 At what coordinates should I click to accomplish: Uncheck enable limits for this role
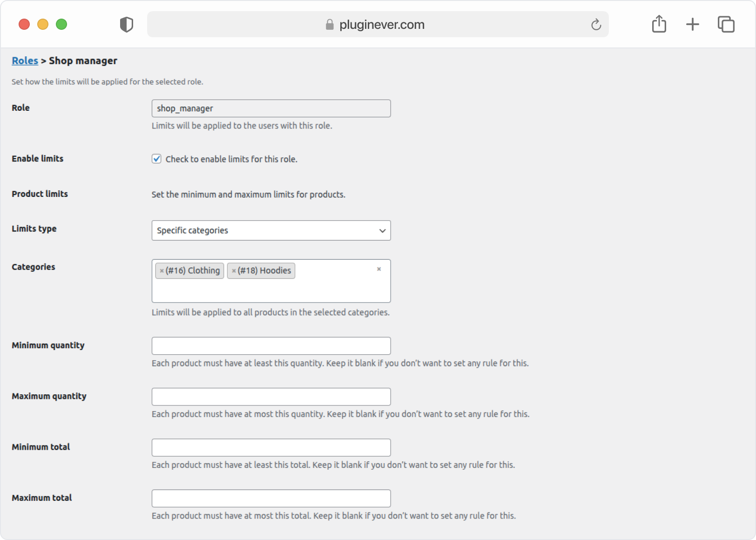coord(157,159)
